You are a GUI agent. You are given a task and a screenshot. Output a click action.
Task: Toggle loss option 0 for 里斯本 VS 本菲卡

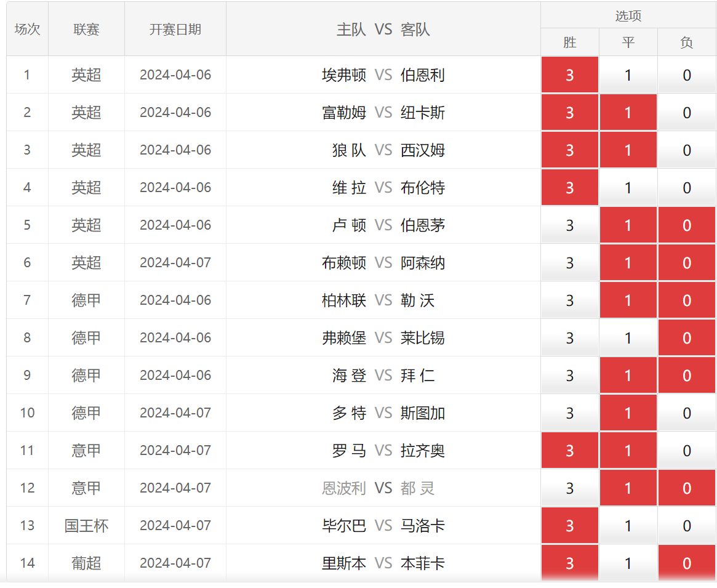[x=686, y=562]
